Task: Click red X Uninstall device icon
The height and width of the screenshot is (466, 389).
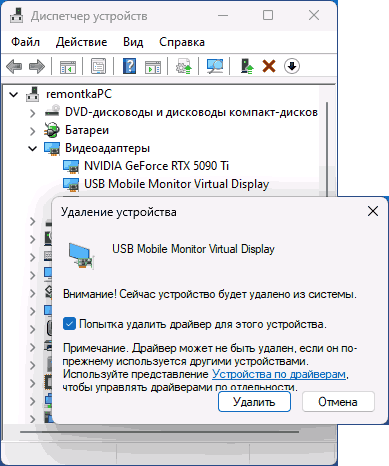Action: tap(269, 66)
